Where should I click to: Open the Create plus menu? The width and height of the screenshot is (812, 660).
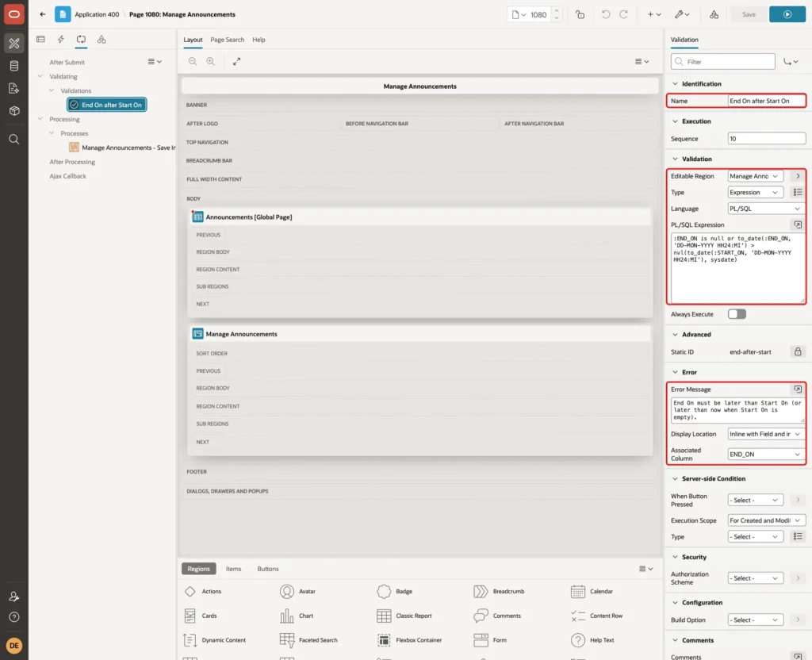tap(653, 14)
